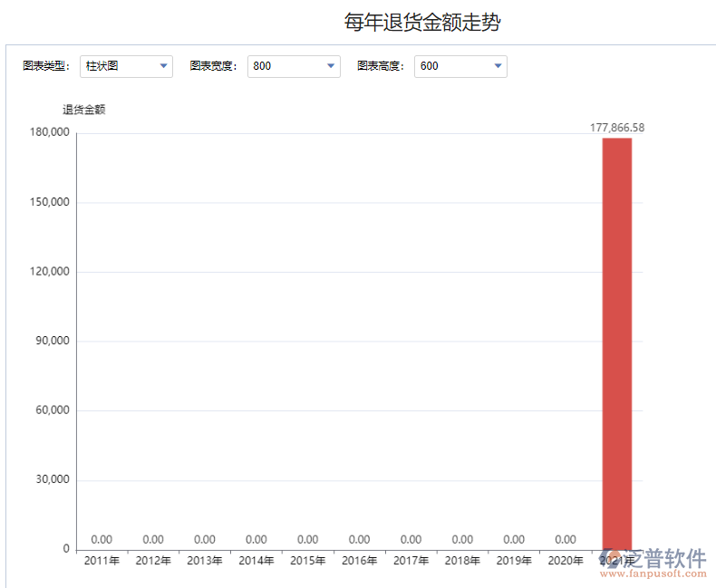The image size is (716, 588).
Task: Click the 0.00 value above 2015年
Action: point(308,540)
